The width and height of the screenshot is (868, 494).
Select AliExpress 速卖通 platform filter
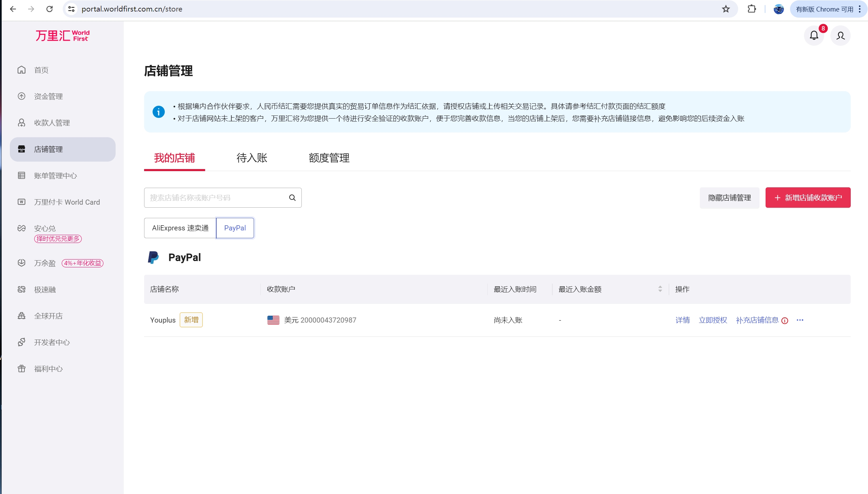[x=180, y=228]
